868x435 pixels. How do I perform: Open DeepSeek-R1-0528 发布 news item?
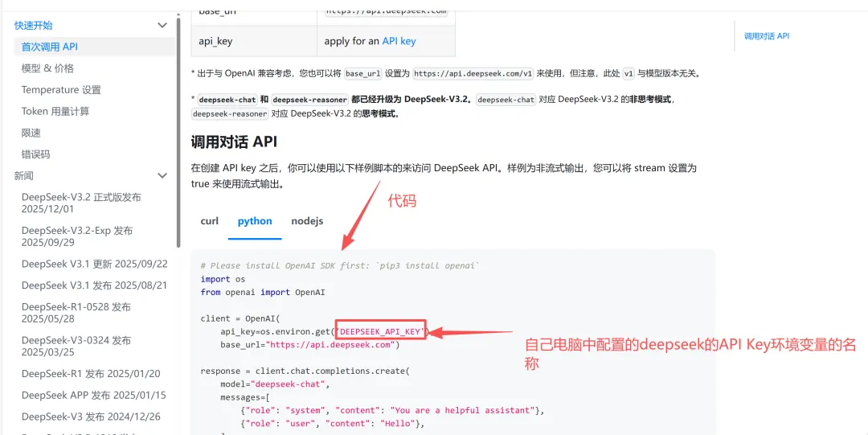point(76,313)
